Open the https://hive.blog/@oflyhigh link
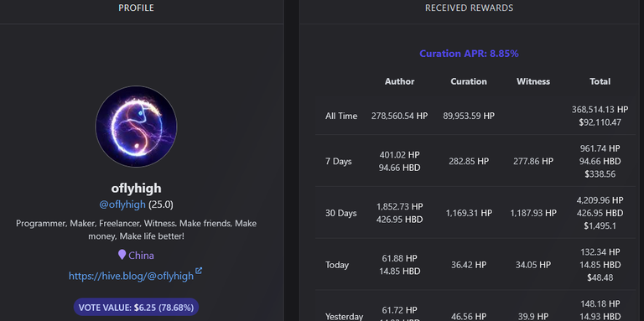Image resolution: width=644 pixels, height=321 pixels. pos(131,276)
